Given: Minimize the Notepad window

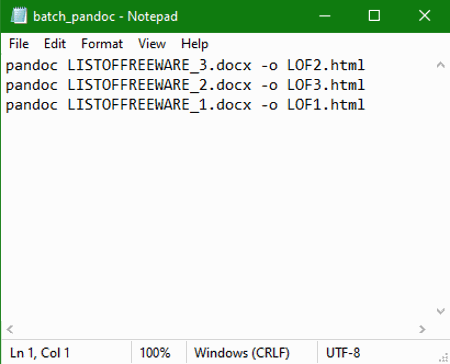Looking at the screenshot, I should [x=325, y=16].
